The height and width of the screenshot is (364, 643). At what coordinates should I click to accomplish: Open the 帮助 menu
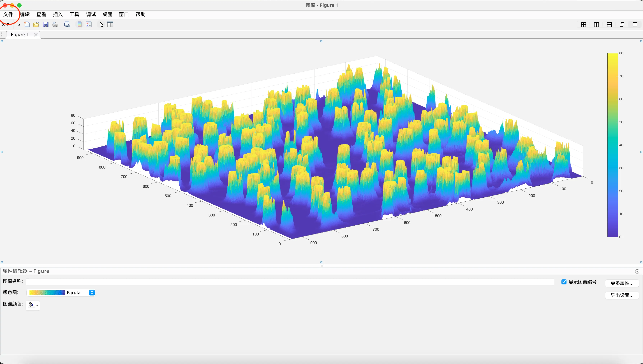coord(140,14)
